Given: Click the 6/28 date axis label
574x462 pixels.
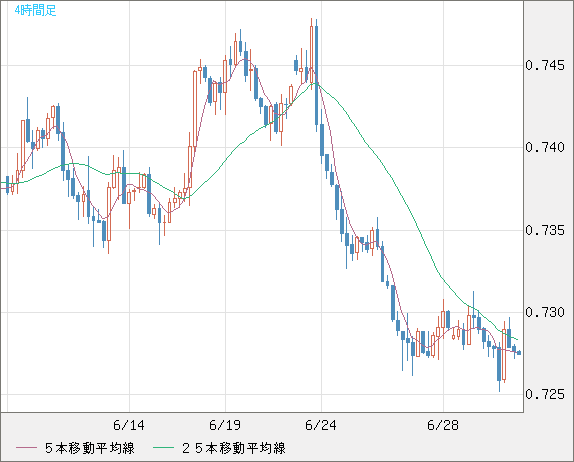Looking at the screenshot, I should 443,425.
